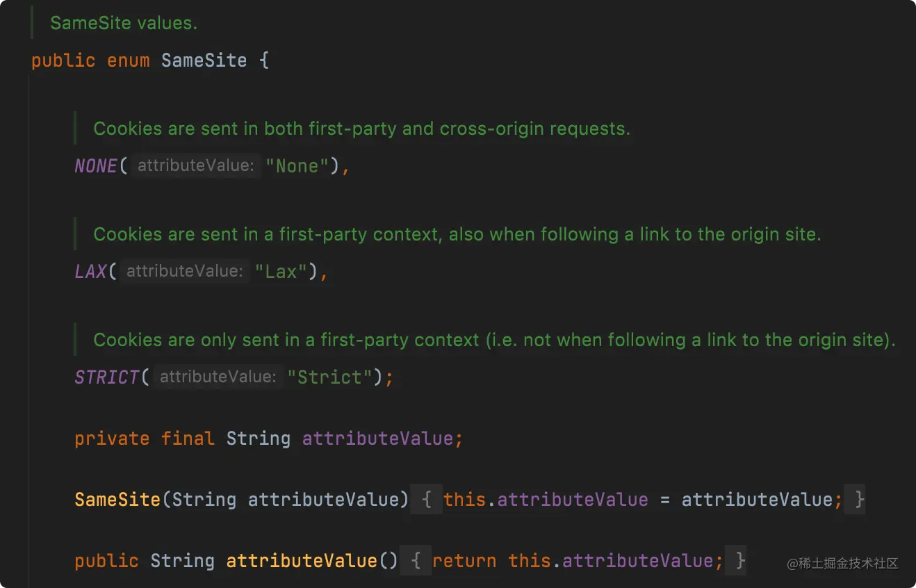Viewport: 916px width, 588px height.
Task: Click the return keyword in attributeValue() method
Action: point(464,561)
